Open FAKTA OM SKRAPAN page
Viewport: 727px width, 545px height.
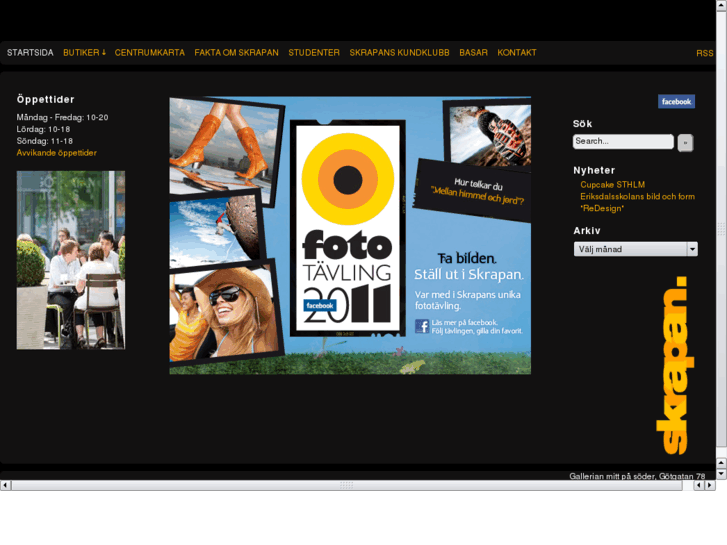pos(236,52)
